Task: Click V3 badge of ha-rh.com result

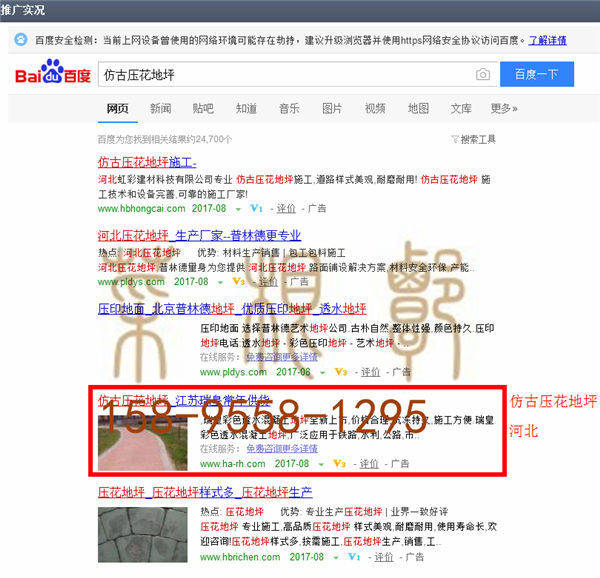Action: point(339,464)
